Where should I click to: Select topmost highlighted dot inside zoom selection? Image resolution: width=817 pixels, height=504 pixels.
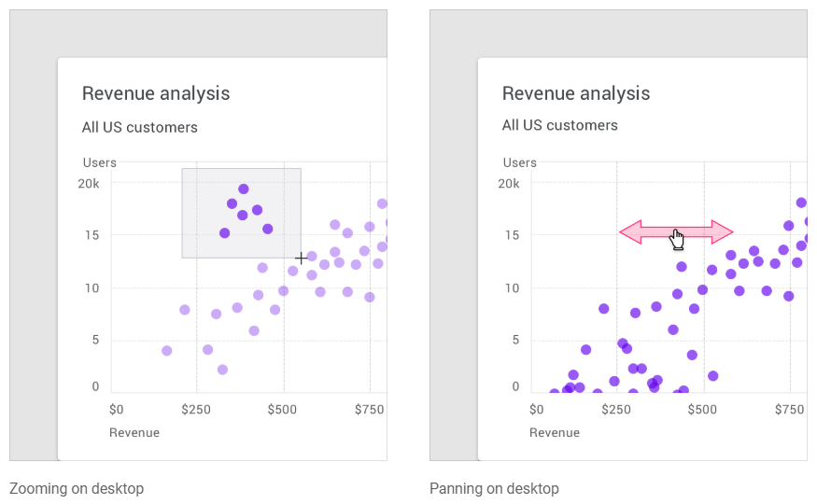[244, 189]
